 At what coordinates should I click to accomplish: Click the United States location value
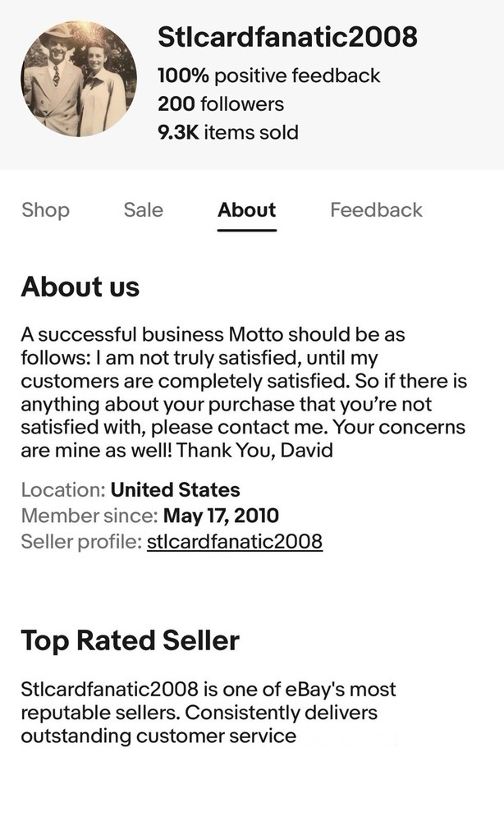pyautogui.click(x=175, y=490)
